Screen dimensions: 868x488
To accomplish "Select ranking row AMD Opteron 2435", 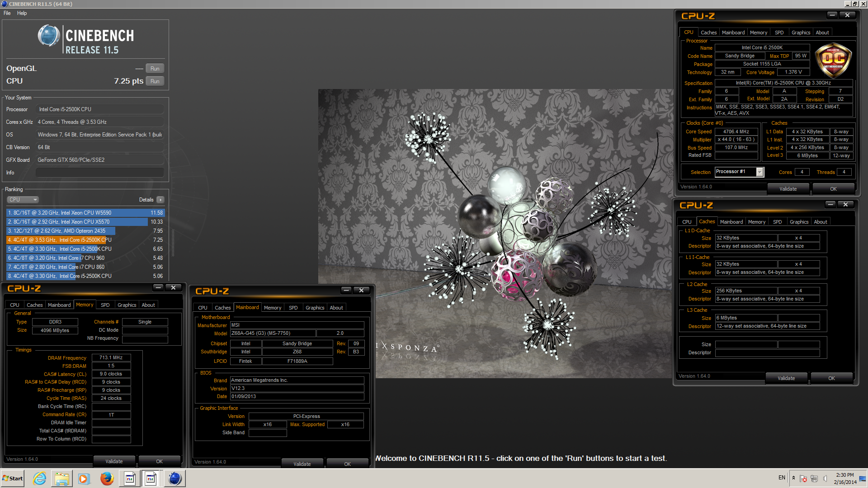I will (x=85, y=231).
